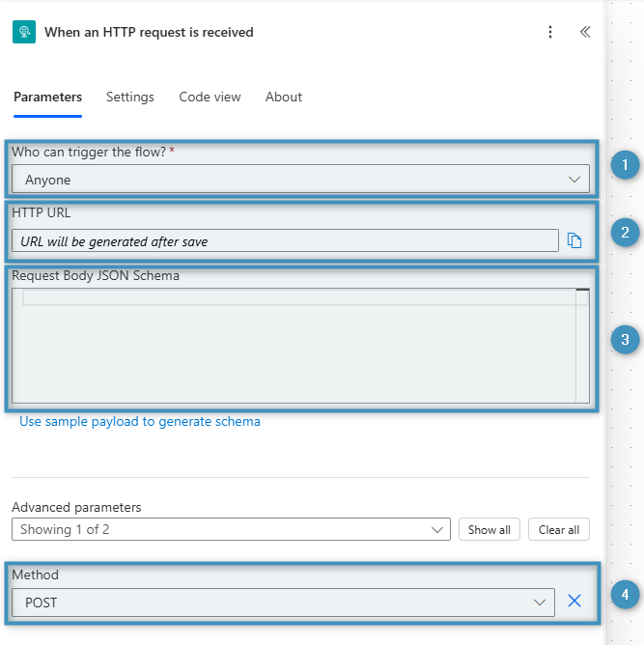
Task: Click the numbered callout badge 4
Action: [625, 595]
